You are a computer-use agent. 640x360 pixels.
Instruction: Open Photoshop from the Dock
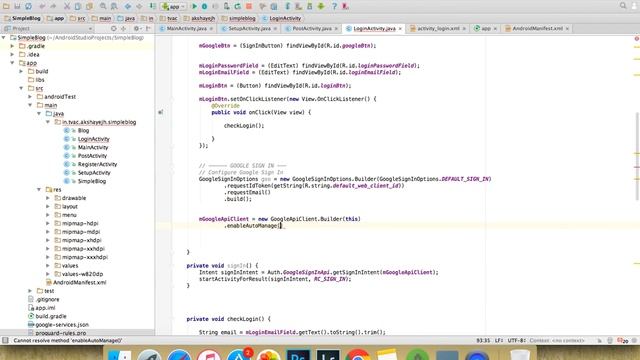[298, 355]
